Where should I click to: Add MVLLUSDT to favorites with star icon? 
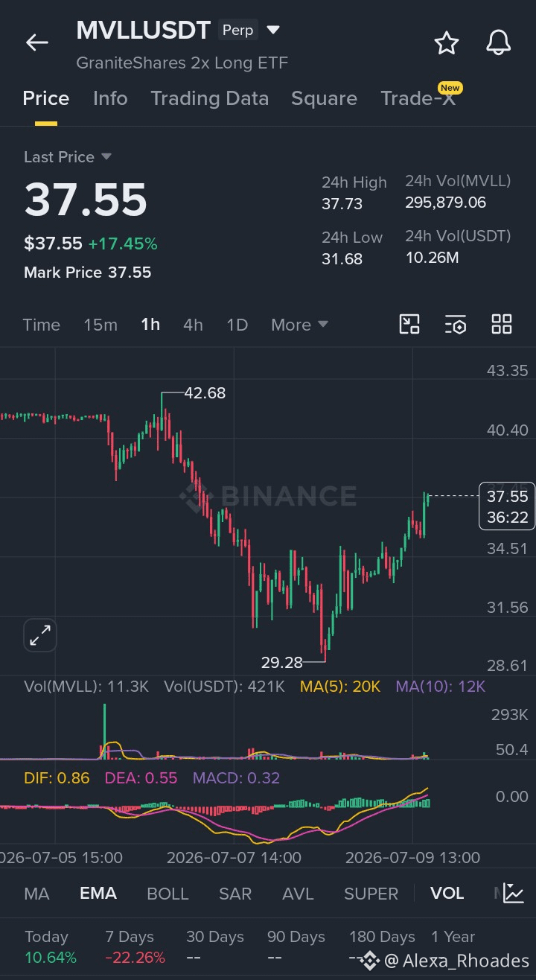(x=447, y=43)
